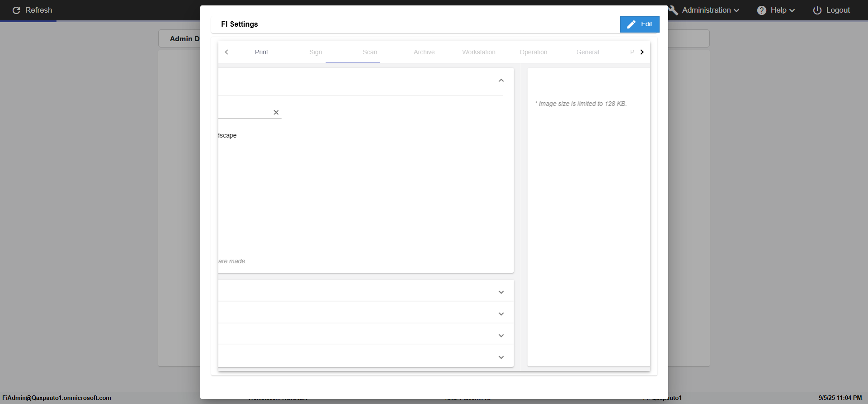
Task: Collapse the expanded top settings section
Action: point(501,81)
